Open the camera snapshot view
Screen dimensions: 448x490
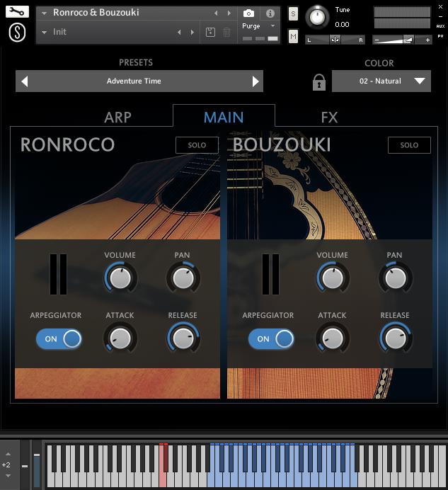(x=248, y=13)
